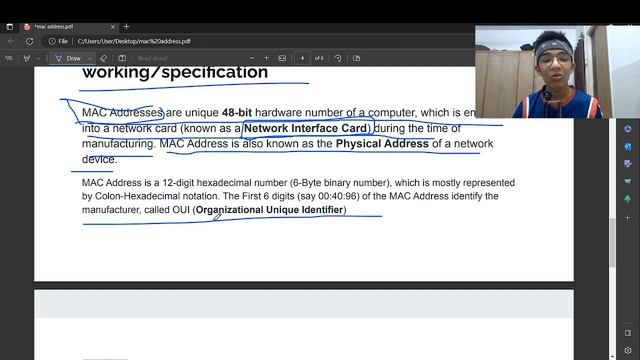Toggle the sidebar visibility icon
640x360 pixels.
click(628, 333)
